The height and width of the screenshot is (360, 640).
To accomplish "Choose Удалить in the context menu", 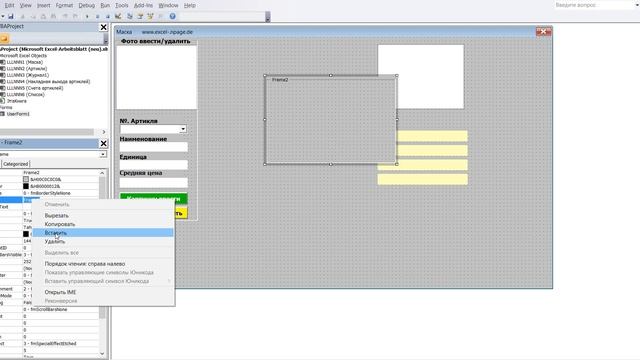I will 104,241.
